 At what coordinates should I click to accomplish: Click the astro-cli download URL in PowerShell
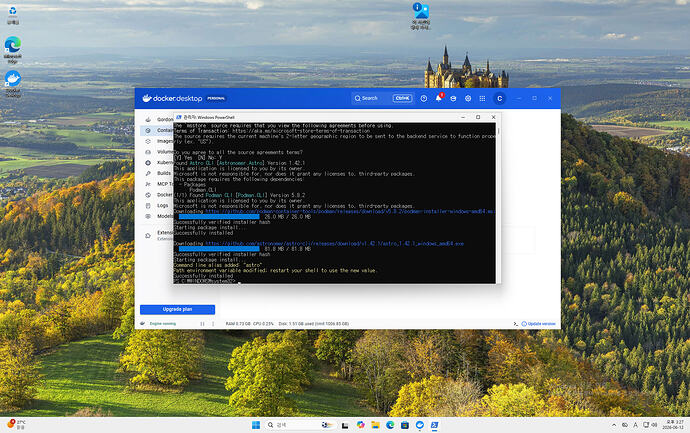coord(334,243)
